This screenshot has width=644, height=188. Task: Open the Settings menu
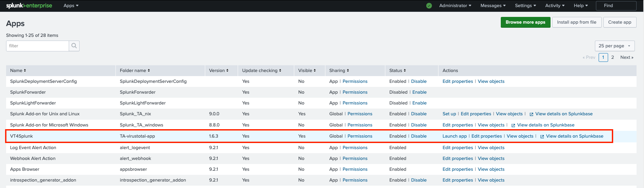(525, 6)
